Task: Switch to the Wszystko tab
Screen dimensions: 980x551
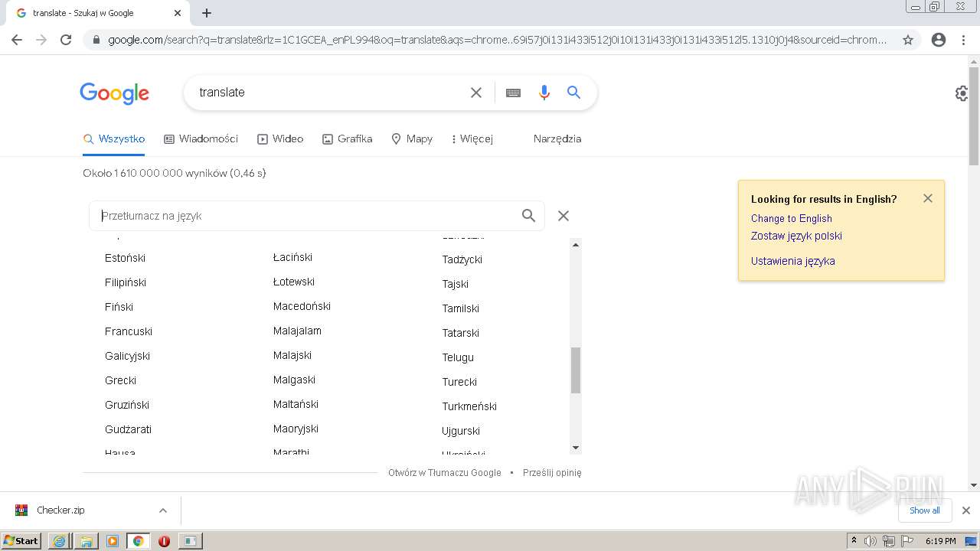Action: [114, 139]
